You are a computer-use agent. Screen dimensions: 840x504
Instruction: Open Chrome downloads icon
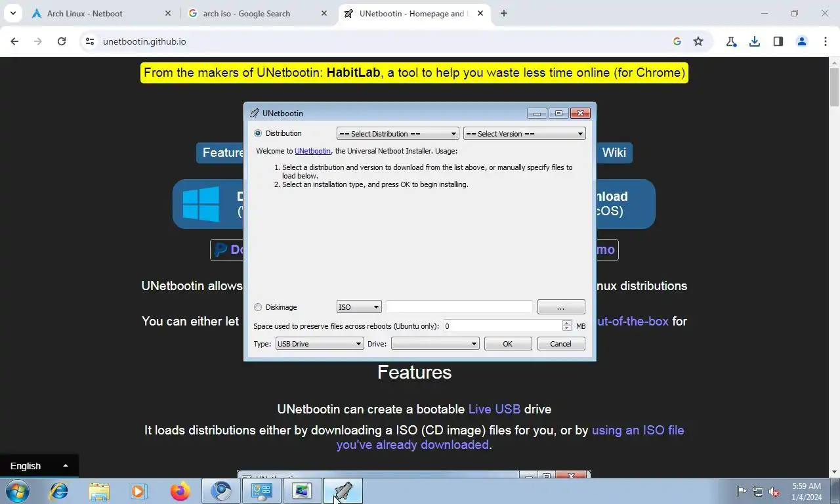click(755, 41)
